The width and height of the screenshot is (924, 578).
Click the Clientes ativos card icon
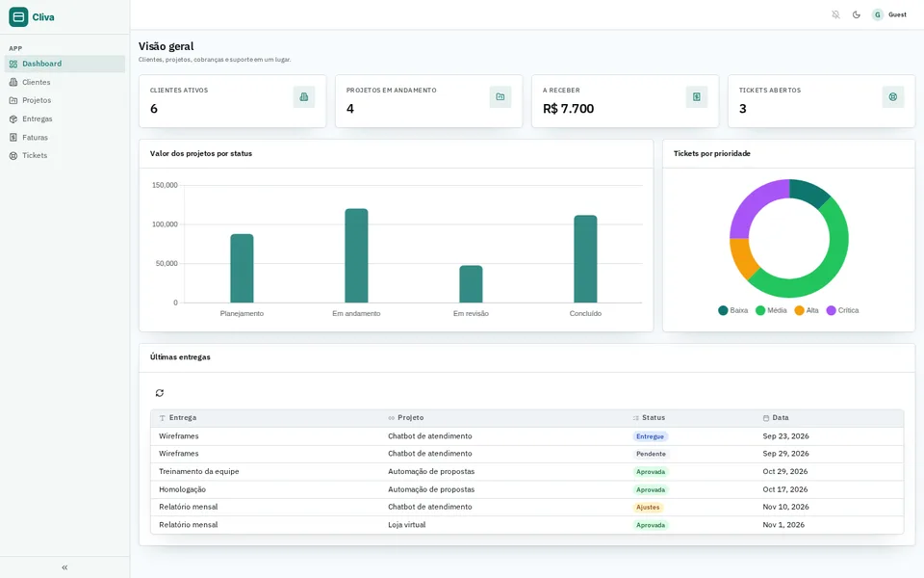(x=304, y=96)
